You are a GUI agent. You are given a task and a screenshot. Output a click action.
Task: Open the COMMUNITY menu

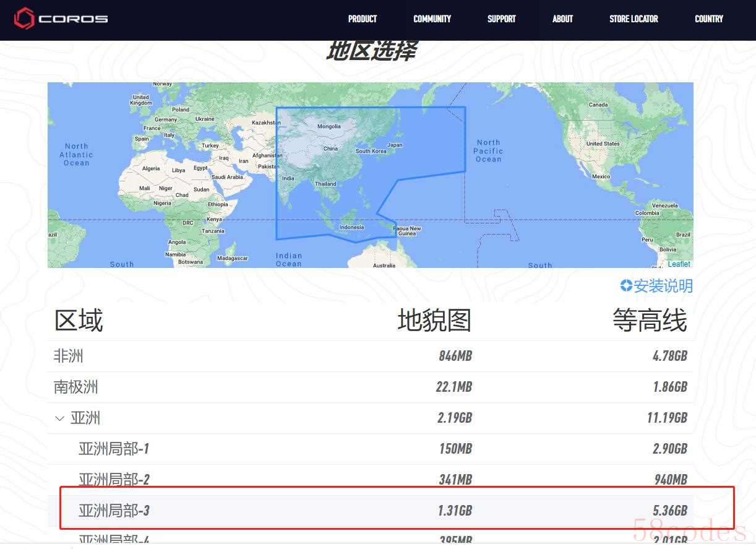[432, 19]
